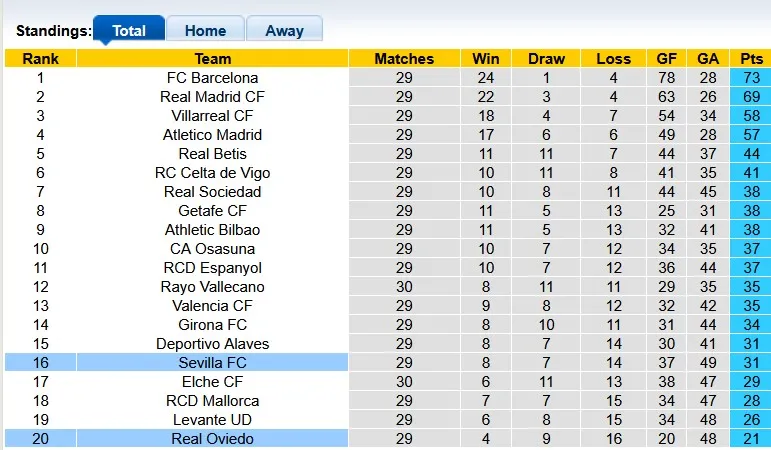
Task: Click the Win column header
Action: [486, 59]
